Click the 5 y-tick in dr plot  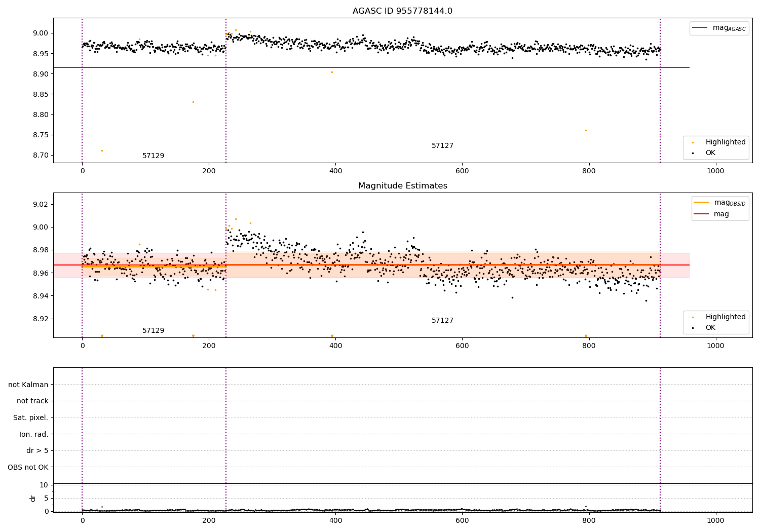[46, 499]
